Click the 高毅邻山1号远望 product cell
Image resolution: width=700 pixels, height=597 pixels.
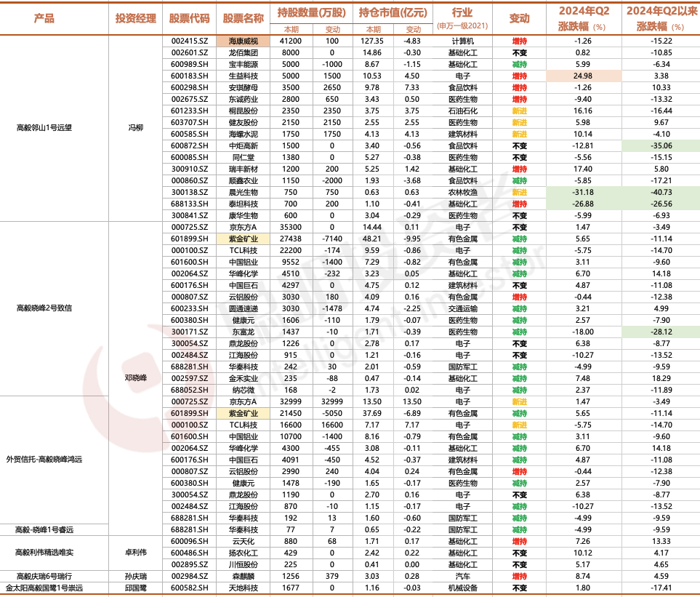point(44,128)
